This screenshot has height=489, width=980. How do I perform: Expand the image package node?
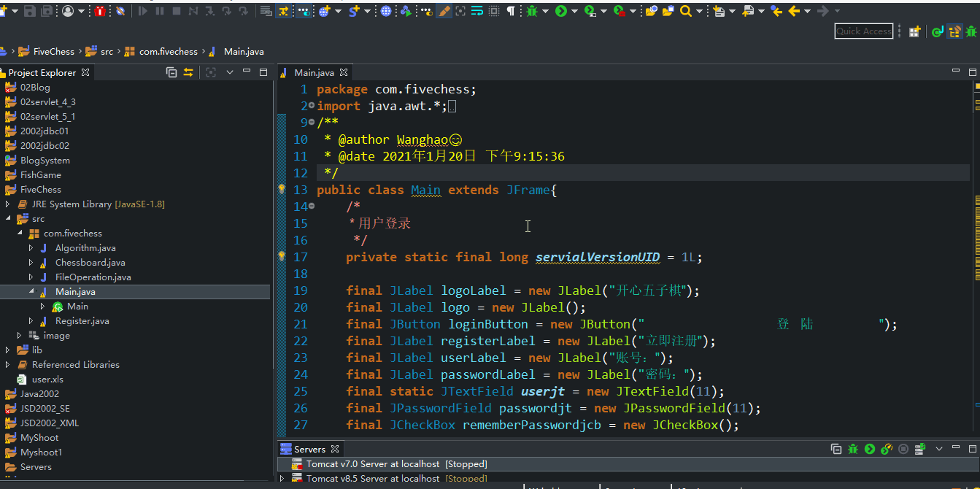(x=20, y=336)
